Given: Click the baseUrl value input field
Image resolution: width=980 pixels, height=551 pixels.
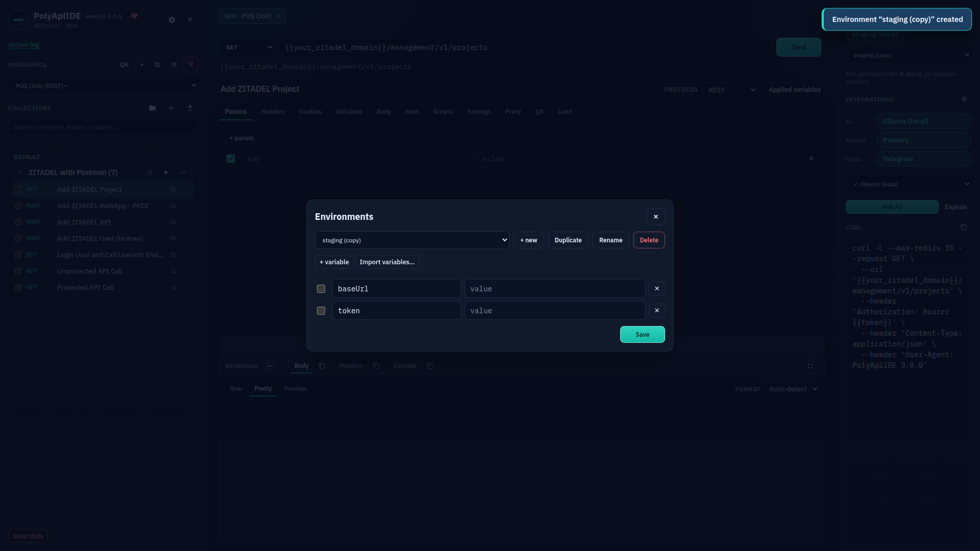Looking at the screenshot, I should (x=555, y=289).
